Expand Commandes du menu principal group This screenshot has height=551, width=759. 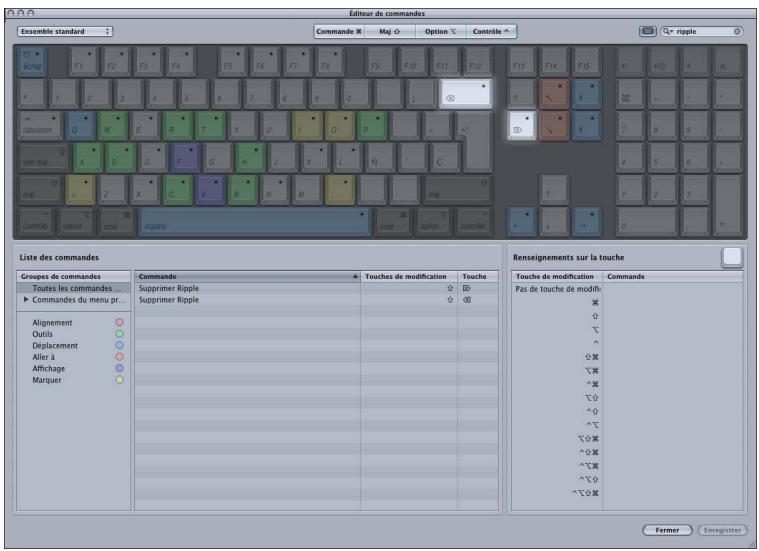26,300
